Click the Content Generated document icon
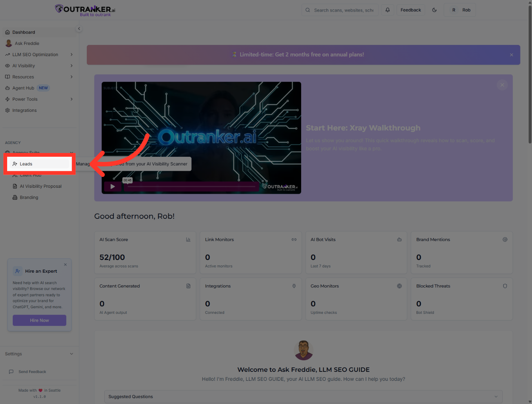 (188, 286)
